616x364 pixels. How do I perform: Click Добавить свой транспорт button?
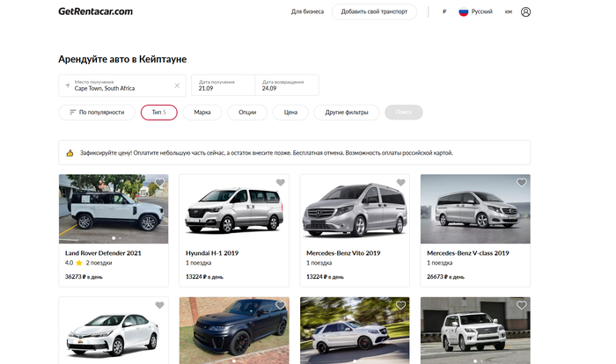373,12
